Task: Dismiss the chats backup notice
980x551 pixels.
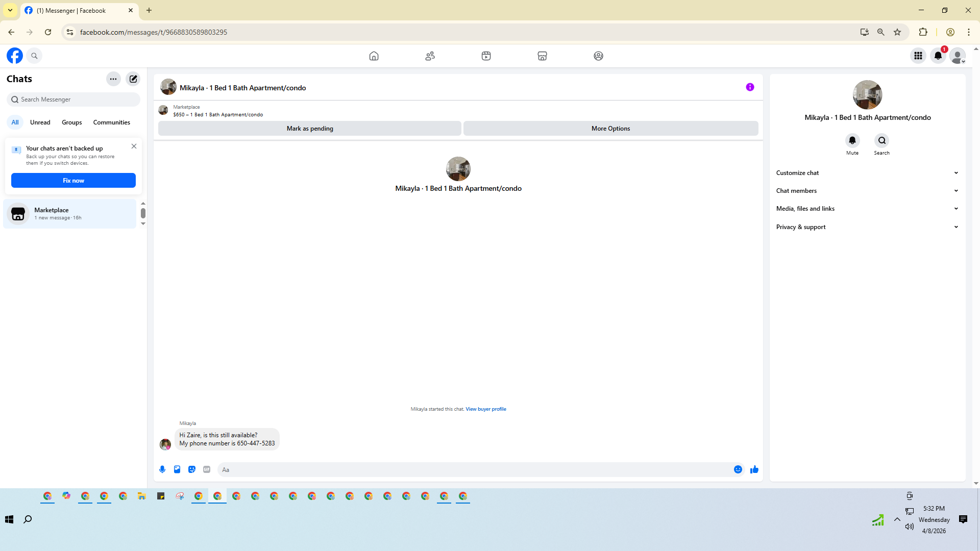Action: (x=134, y=146)
